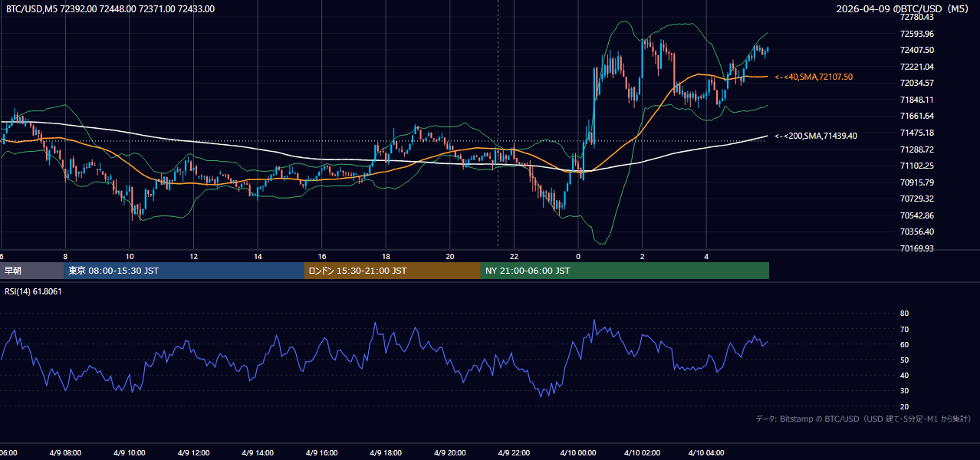980x460 pixels.
Task: Click bottom time label 4/10 04:00
Action: tap(707, 453)
